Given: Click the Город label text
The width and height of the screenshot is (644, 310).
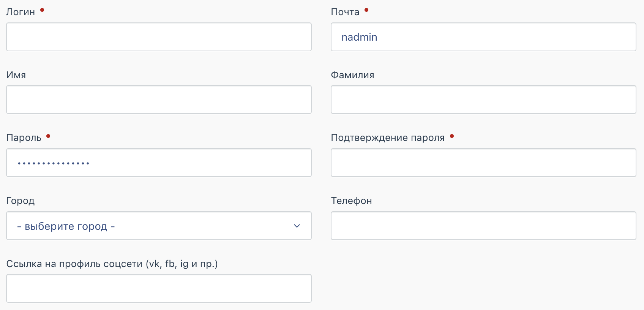Looking at the screenshot, I should 21,201.
